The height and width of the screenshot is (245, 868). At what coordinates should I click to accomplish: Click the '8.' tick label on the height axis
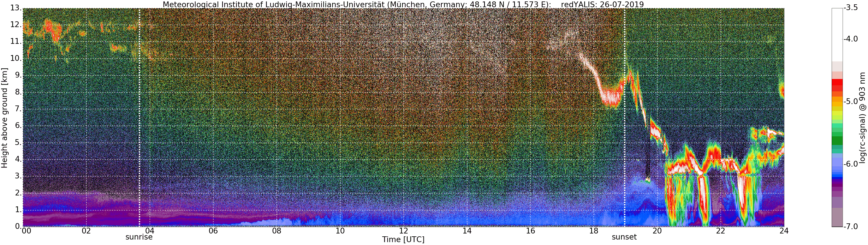point(18,92)
